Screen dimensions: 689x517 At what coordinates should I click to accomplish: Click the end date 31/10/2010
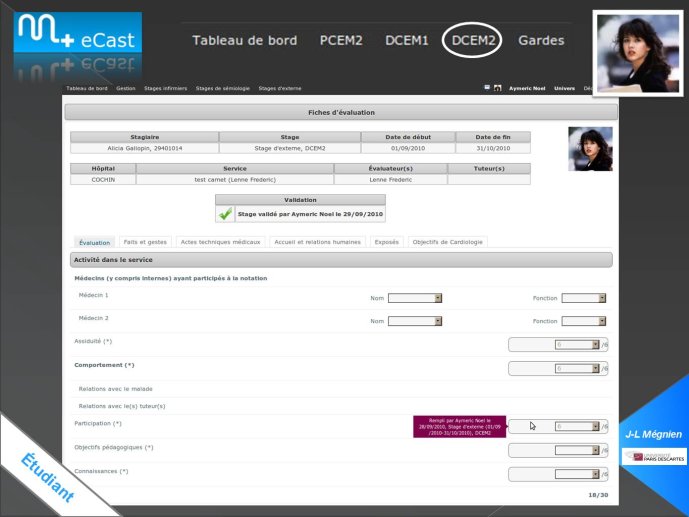click(x=493, y=148)
